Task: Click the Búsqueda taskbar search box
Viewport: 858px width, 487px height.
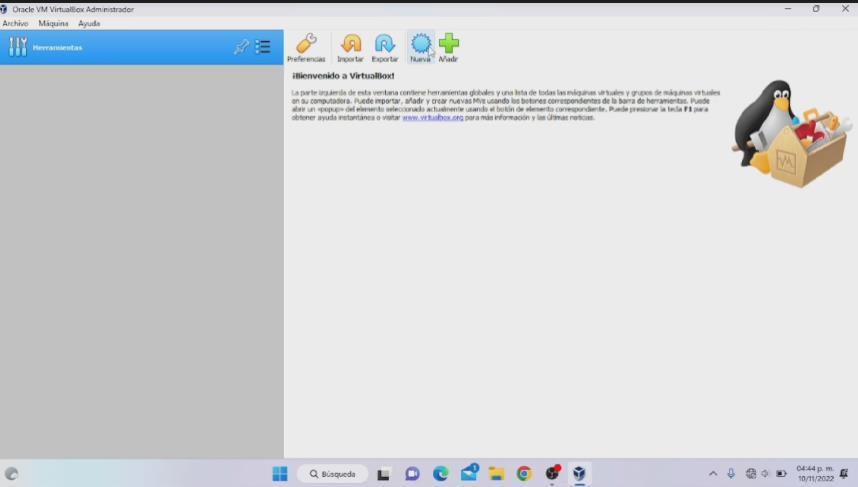Action: [333, 474]
